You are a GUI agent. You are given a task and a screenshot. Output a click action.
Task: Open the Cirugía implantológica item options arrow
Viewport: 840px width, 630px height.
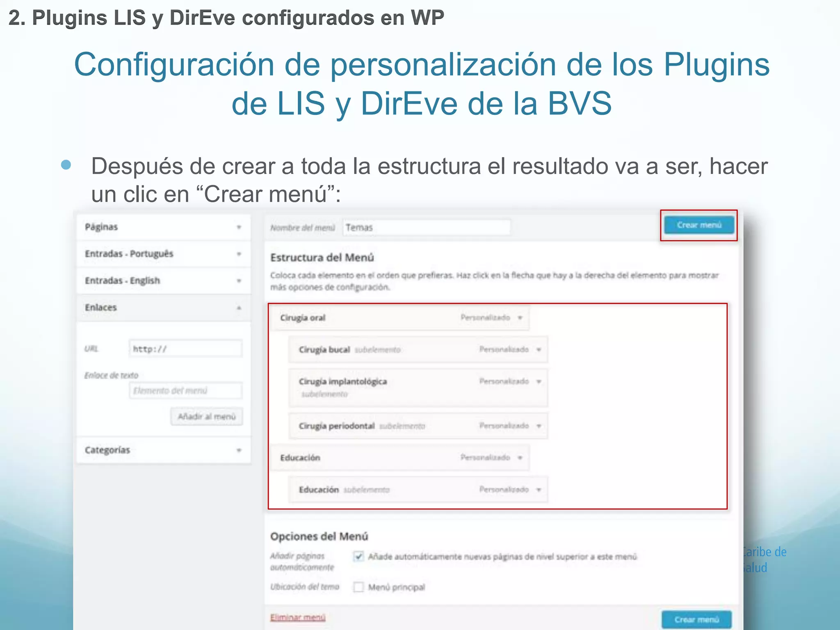[x=539, y=381]
